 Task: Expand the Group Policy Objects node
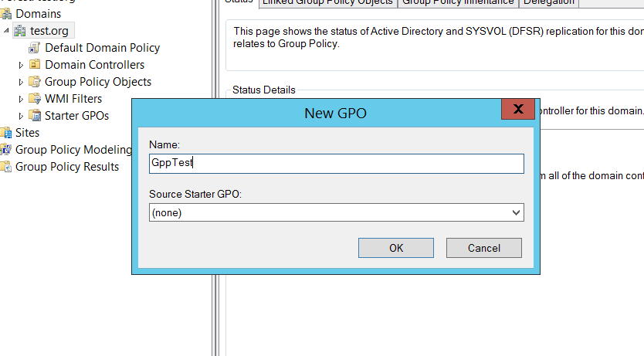point(21,82)
